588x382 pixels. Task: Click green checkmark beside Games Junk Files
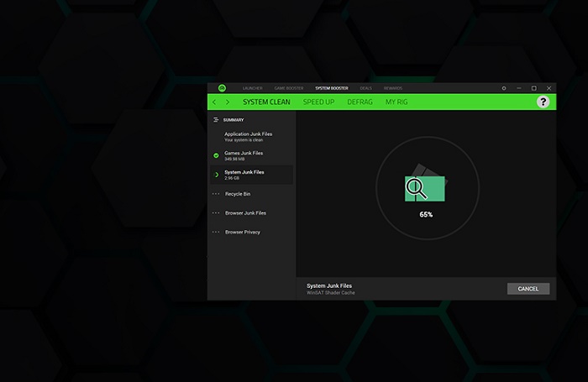pos(216,156)
